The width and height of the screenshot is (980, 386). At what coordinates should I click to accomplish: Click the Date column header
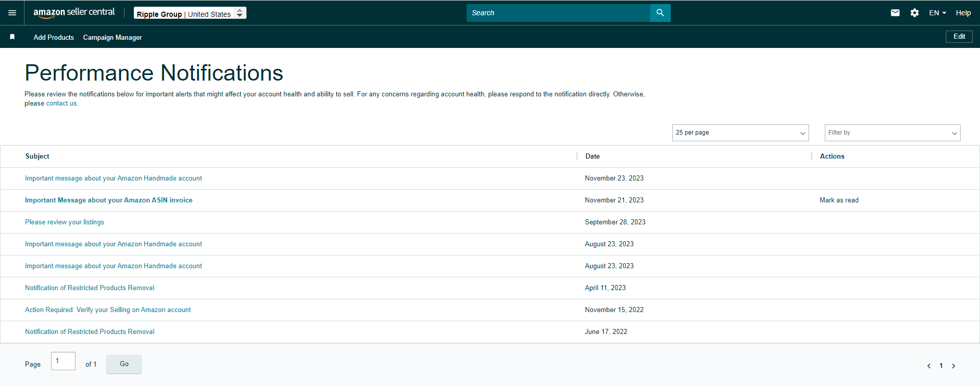[x=593, y=157]
